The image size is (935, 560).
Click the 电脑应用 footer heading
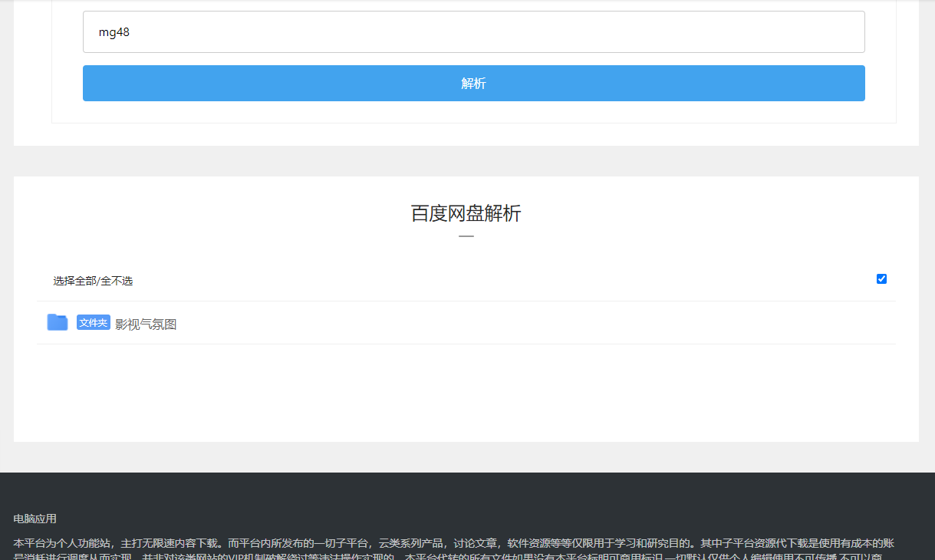pyautogui.click(x=35, y=519)
